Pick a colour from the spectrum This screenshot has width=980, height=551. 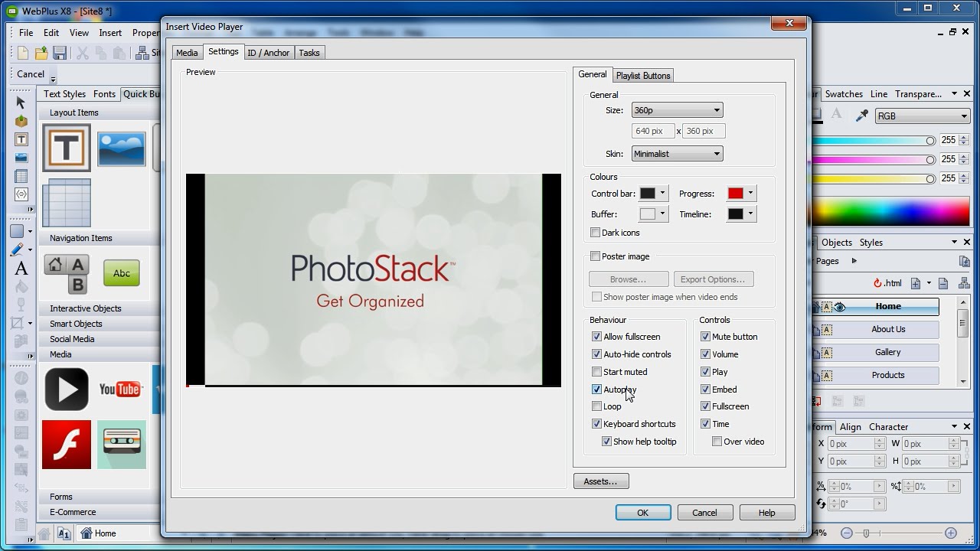(891, 211)
